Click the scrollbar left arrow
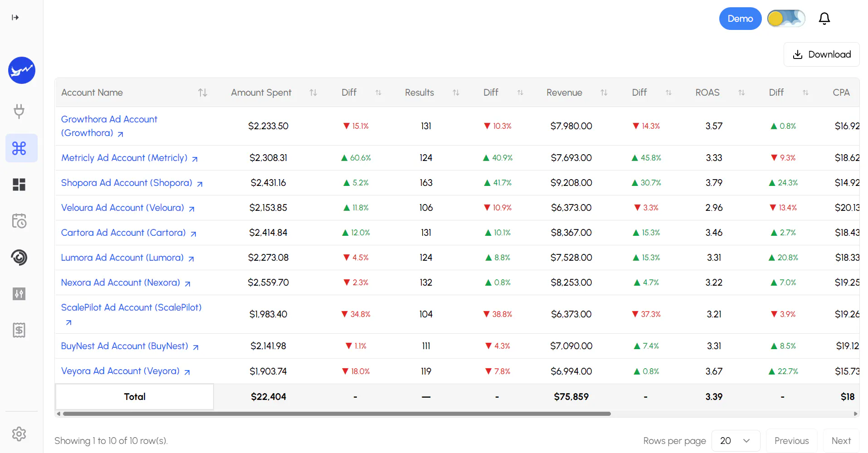The image size is (868, 453). tap(59, 414)
